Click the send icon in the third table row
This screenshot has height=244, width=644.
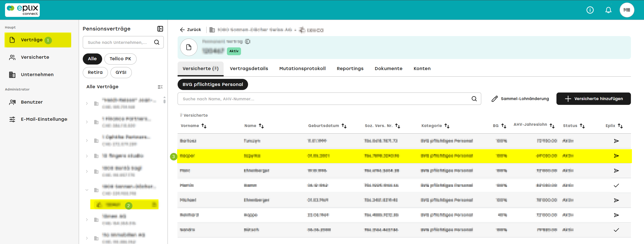click(x=616, y=171)
